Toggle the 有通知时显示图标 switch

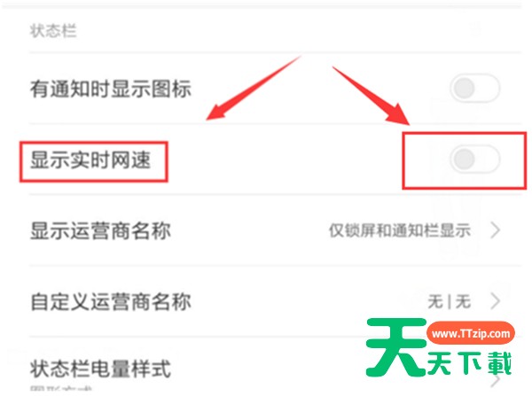coord(474,89)
